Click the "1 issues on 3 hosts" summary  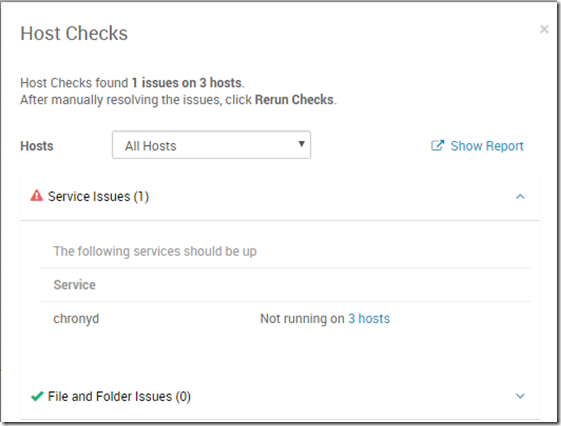pyautogui.click(x=186, y=83)
